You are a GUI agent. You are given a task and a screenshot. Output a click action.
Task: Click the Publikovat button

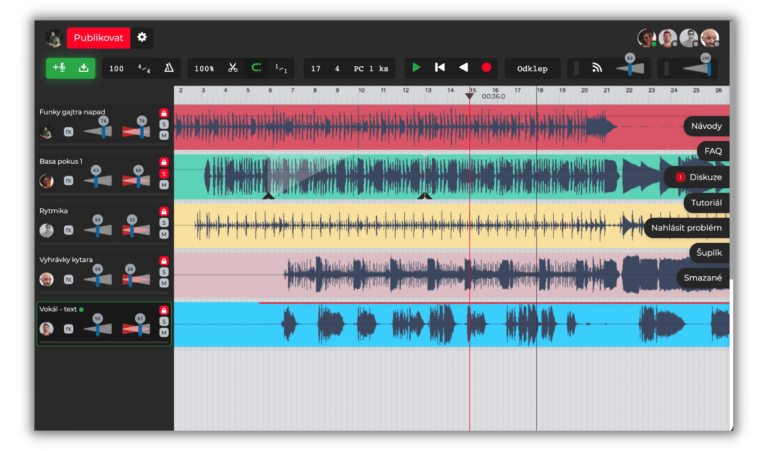[98, 38]
